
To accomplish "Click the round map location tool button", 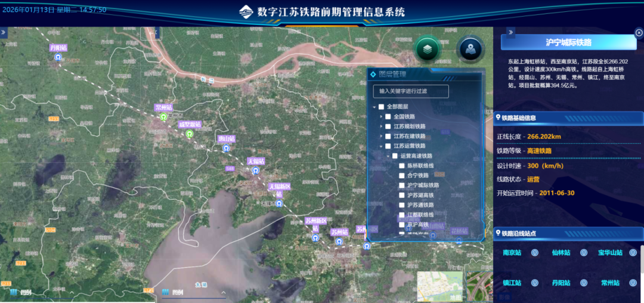I will 470,50.
